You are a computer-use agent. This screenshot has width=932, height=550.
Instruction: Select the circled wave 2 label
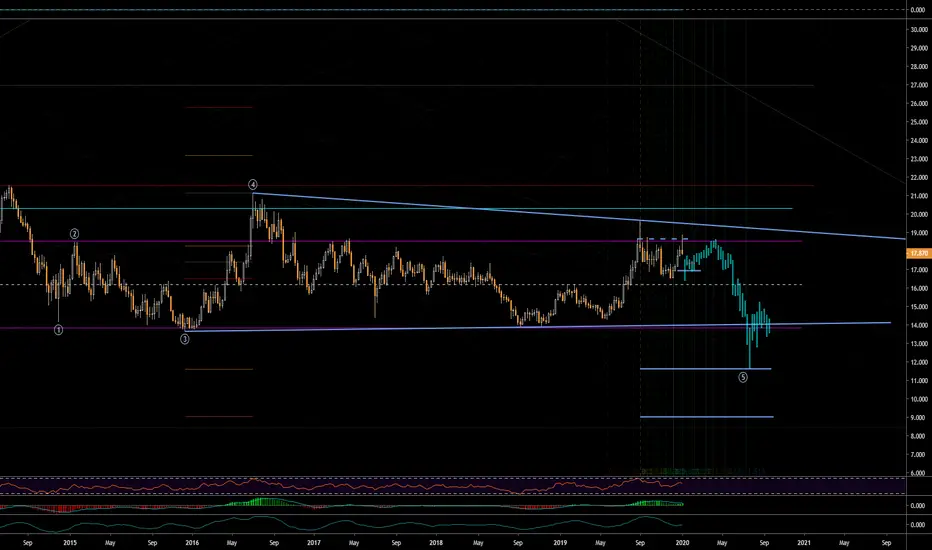click(74, 234)
